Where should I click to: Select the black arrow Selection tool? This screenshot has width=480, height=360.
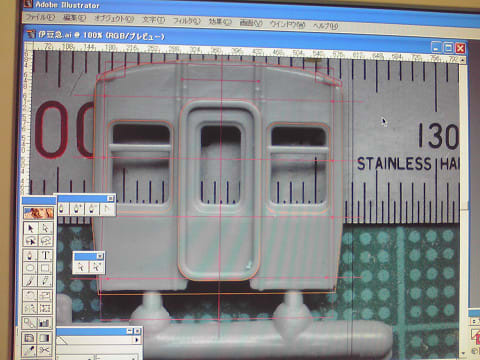[x=31, y=228]
